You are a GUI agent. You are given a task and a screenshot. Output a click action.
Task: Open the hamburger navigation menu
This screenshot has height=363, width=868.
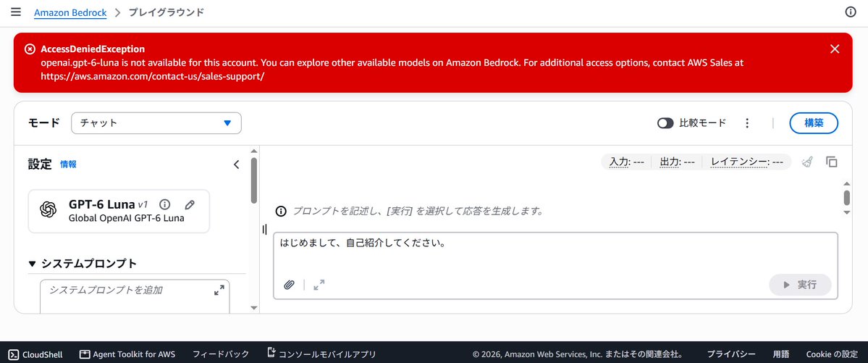click(15, 12)
